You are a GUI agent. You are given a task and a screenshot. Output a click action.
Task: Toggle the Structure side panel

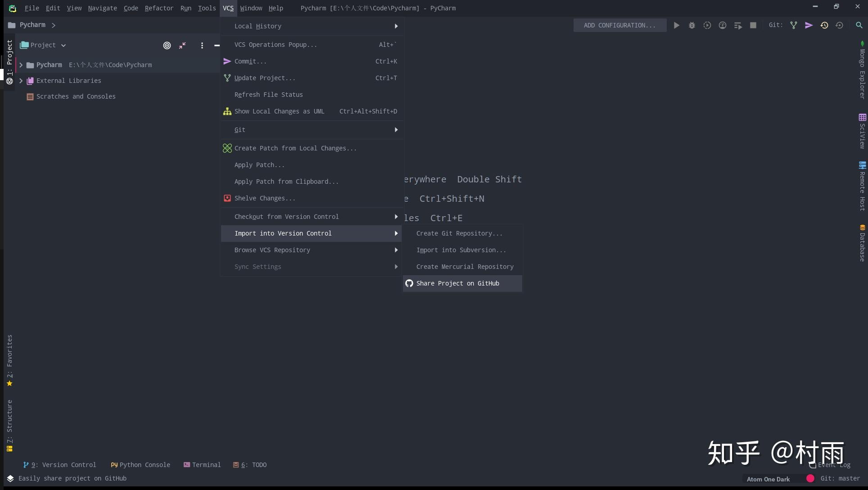9,426
